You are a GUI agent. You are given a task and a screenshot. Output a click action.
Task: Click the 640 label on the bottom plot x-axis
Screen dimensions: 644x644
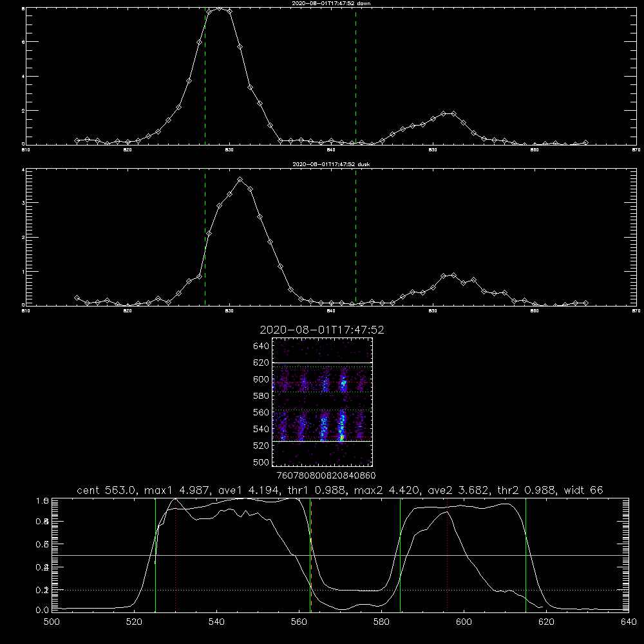pyautogui.click(x=629, y=622)
